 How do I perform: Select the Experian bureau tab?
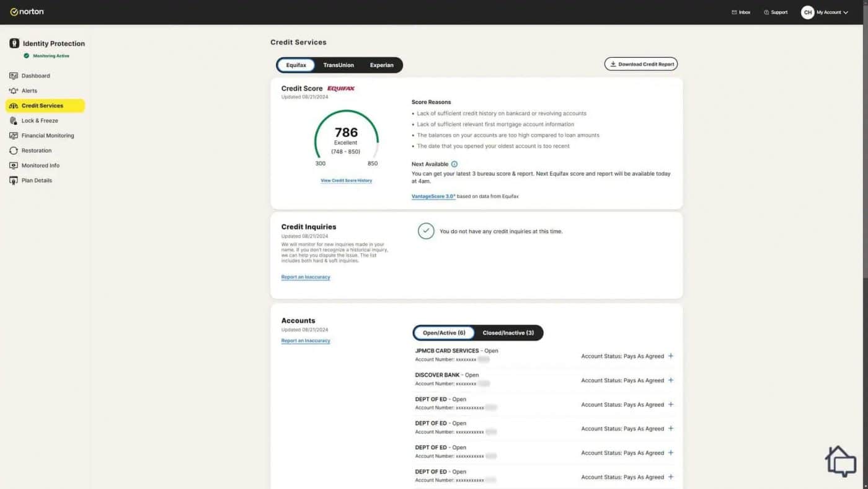click(x=381, y=65)
